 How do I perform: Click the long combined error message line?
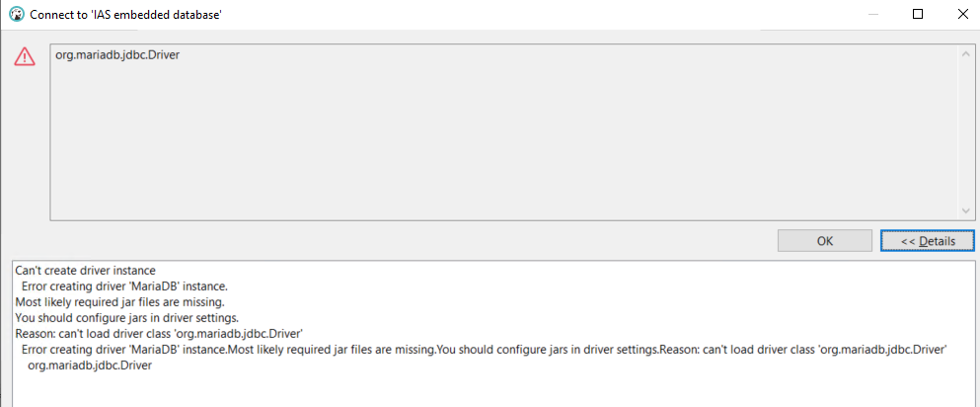pyautogui.click(x=485, y=350)
